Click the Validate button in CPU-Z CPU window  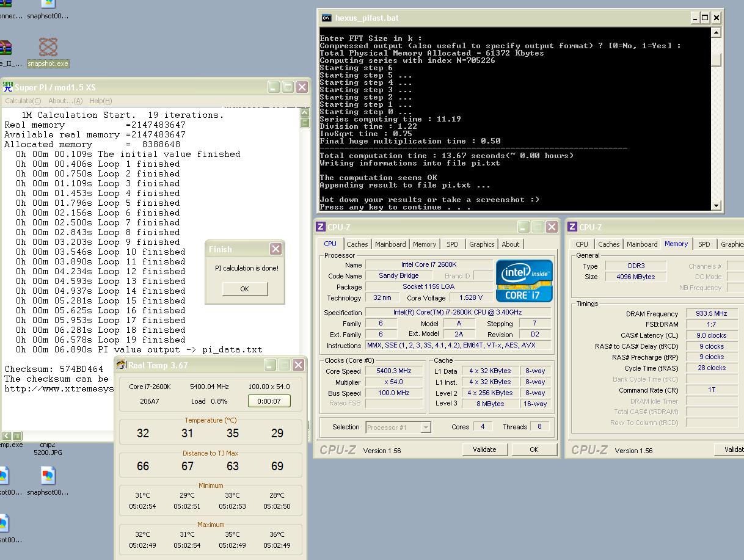(x=484, y=449)
